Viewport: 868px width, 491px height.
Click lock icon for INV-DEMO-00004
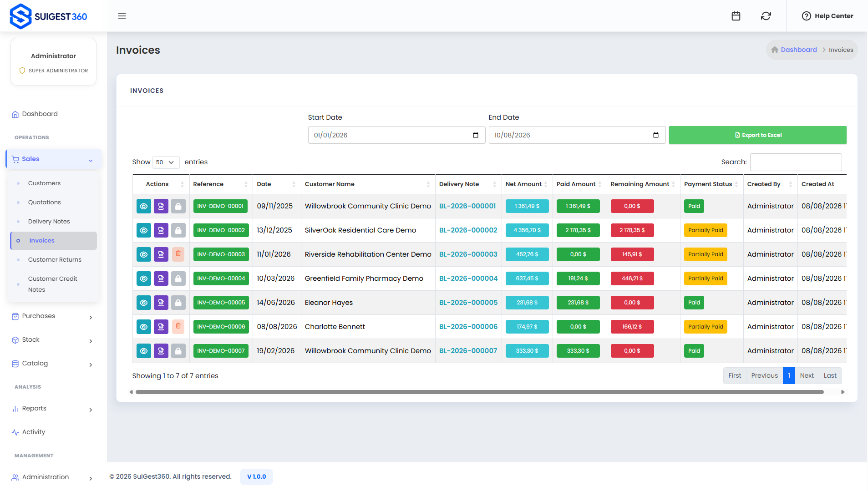(178, 278)
